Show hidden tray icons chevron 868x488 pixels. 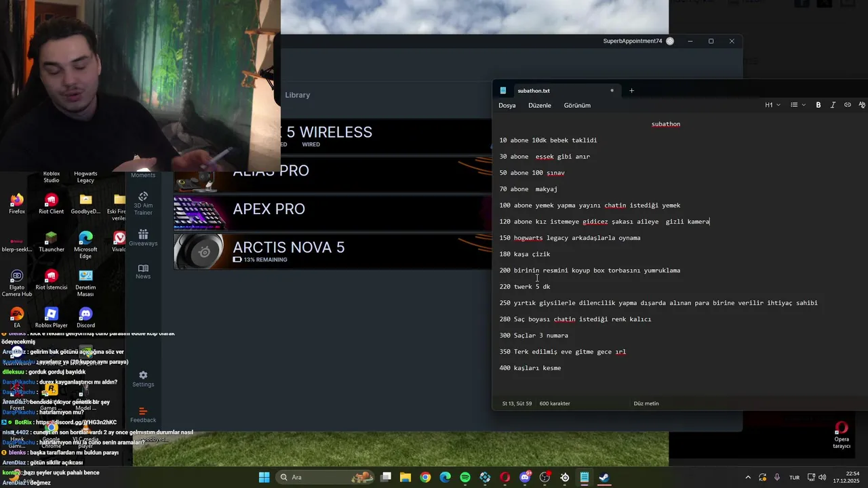[748, 477]
